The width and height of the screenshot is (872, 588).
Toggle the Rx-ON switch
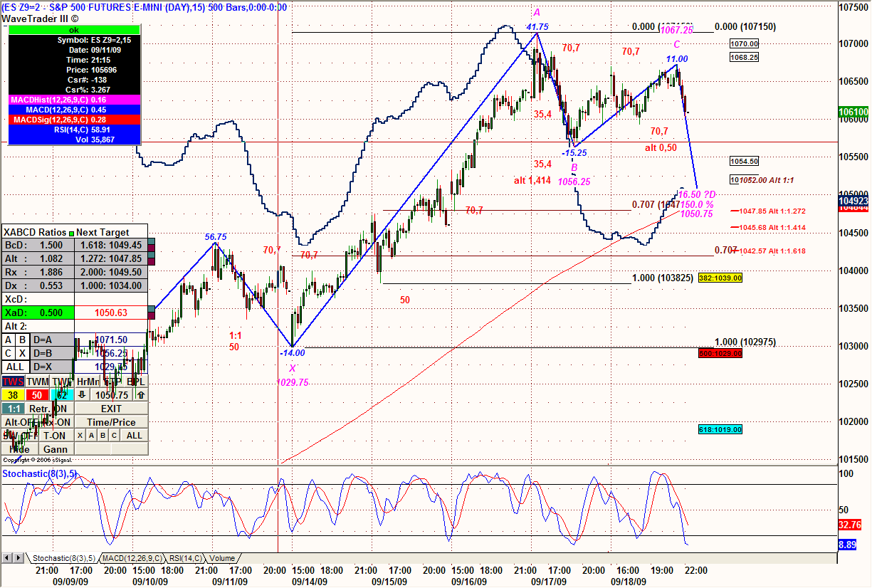57,421
